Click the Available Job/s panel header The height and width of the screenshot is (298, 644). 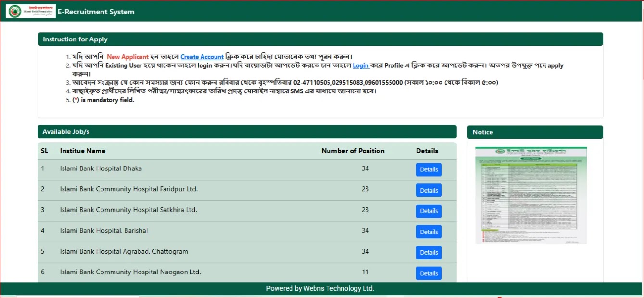click(247, 131)
